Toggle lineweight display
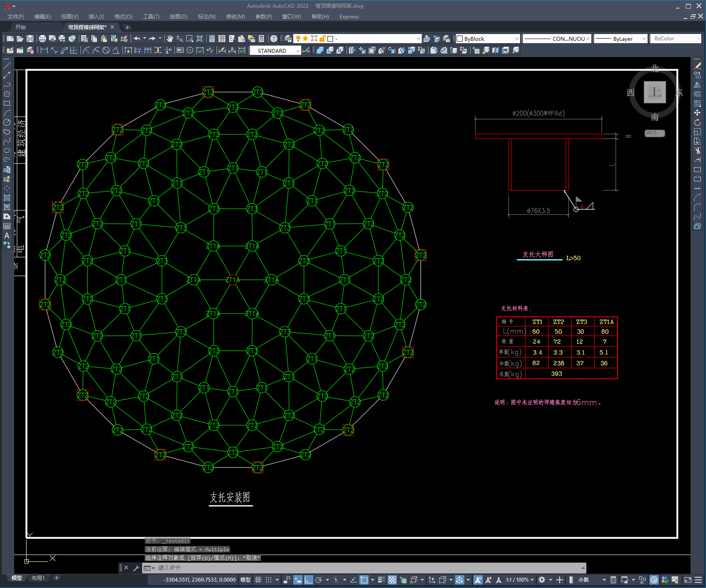Image resolution: width=706 pixels, height=588 pixels. tap(381, 580)
